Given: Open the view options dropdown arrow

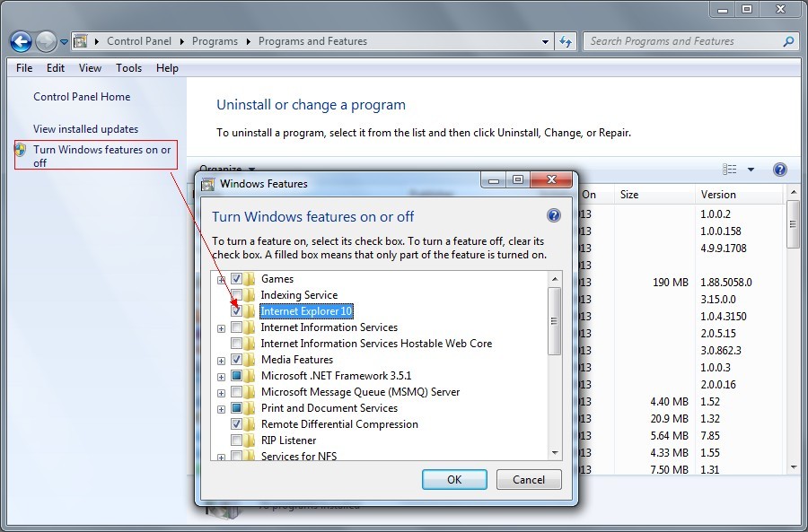Looking at the screenshot, I should click(x=751, y=170).
